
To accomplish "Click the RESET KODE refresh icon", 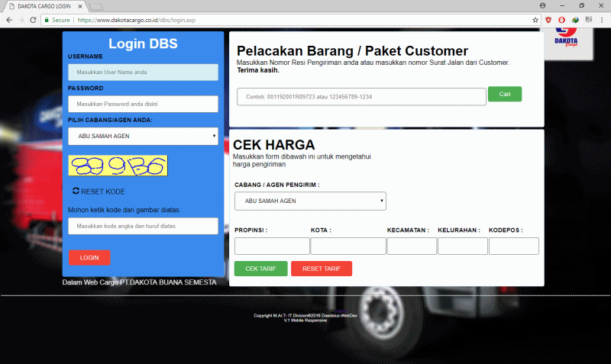I will [76, 192].
